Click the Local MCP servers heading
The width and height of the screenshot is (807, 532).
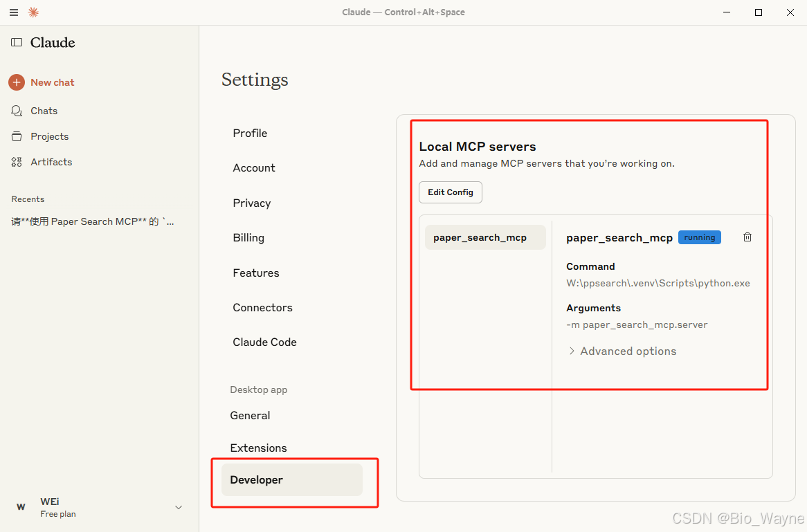[x=478, y=147]
